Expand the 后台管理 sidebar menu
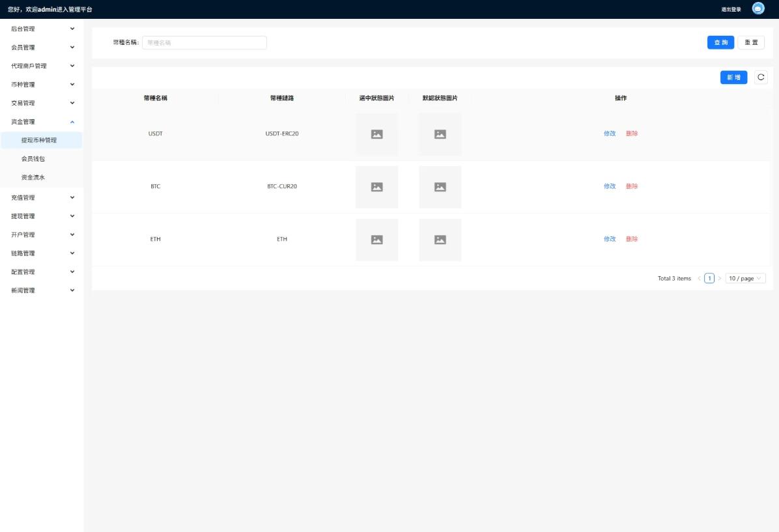Screen dimensions: 779x532 (42, 29)
